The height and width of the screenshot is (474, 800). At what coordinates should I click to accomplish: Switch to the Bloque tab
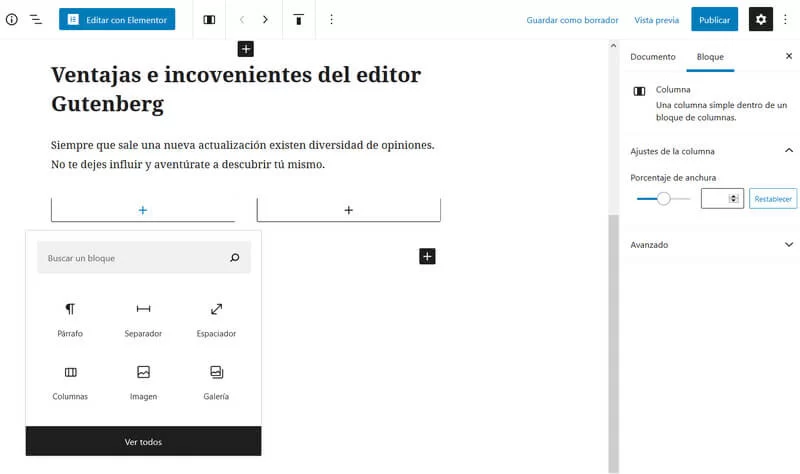[x=710, y=57]
